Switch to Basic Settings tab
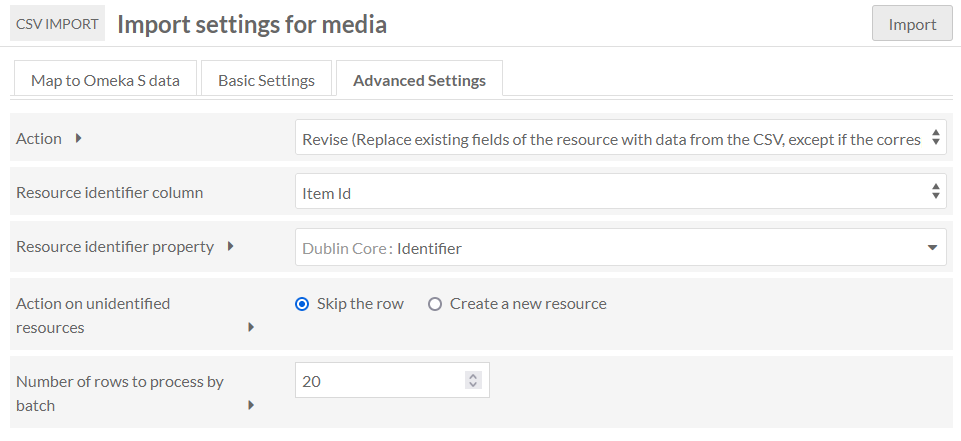The image size is (961, 441). (x=267, y=80)
